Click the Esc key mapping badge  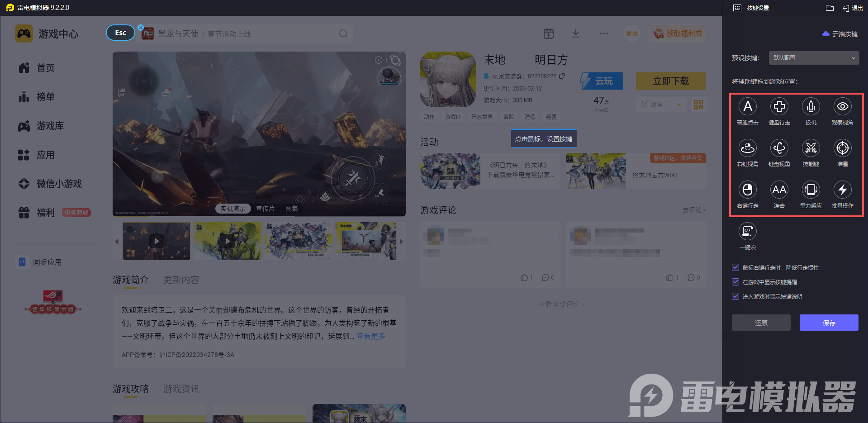click(120, 33)
